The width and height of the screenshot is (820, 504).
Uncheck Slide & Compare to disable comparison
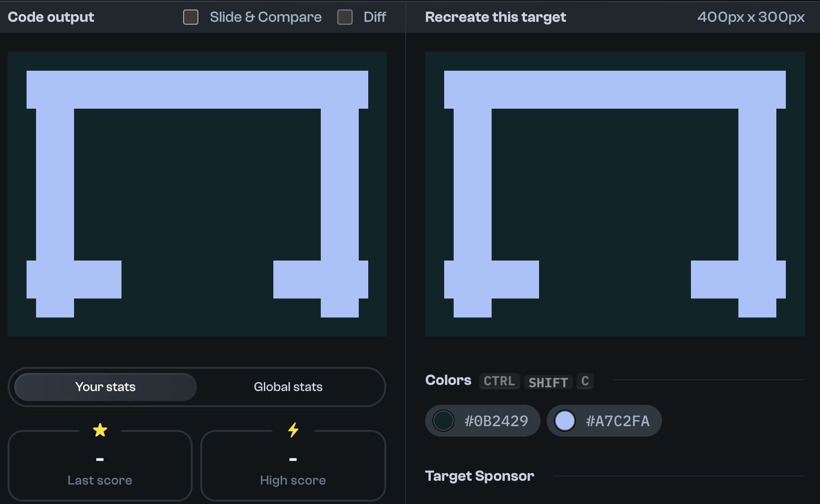point(190,17)
